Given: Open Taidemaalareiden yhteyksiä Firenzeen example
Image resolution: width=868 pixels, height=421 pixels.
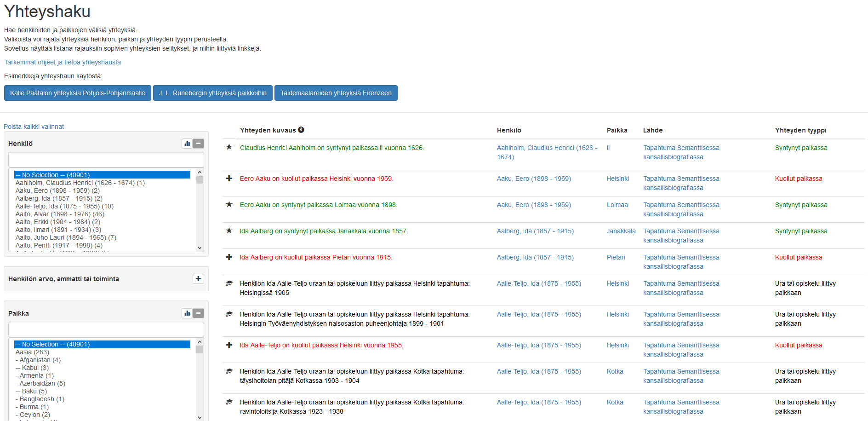Looking at the screenshot, I should 336,93.
